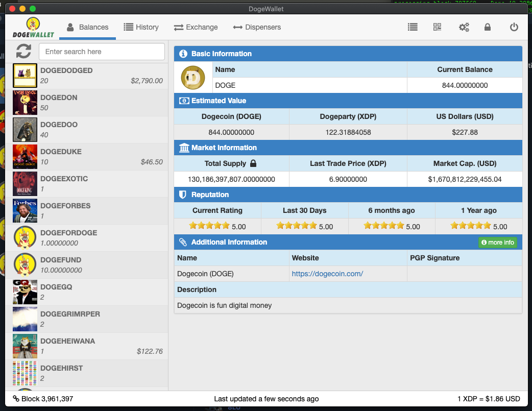The height and width of the screenshot is (411, 532).
Task: Click the 1 Year ago rating stars
Action: click(471, 226)
